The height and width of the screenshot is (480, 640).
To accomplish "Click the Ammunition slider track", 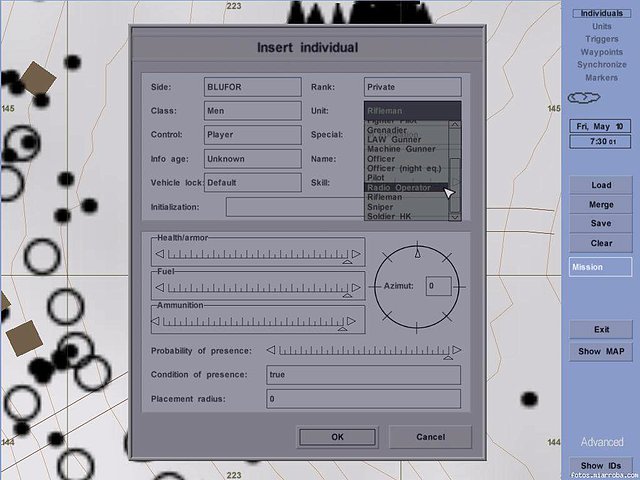I will 253,322.
